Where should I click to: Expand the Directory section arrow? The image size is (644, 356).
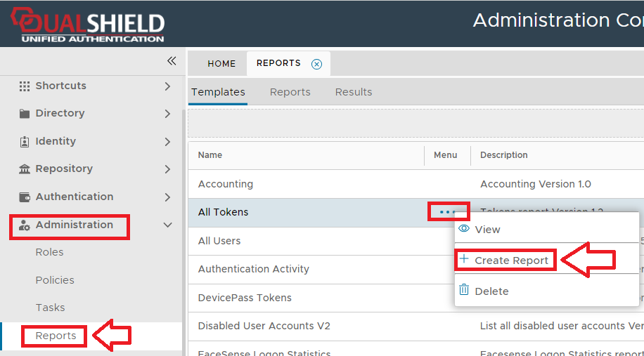(x=167, y=114)
